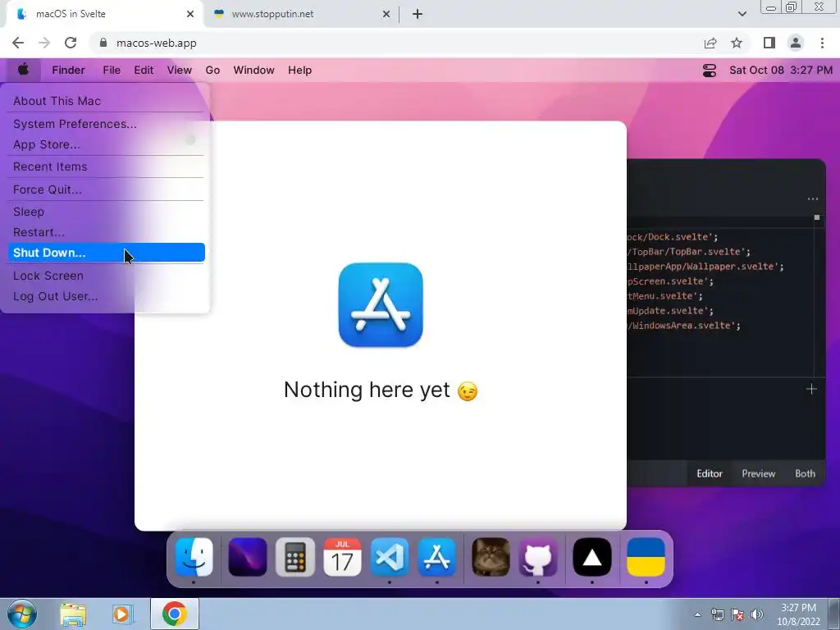Open the Go menu
This screenshot has height=630, width=840.
tap(212, 71)
